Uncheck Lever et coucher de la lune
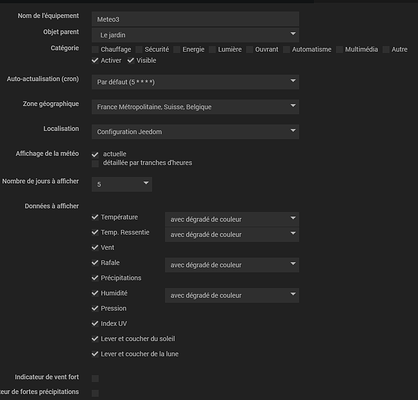This screenshot has width=418, height=400. pos(95,354)
